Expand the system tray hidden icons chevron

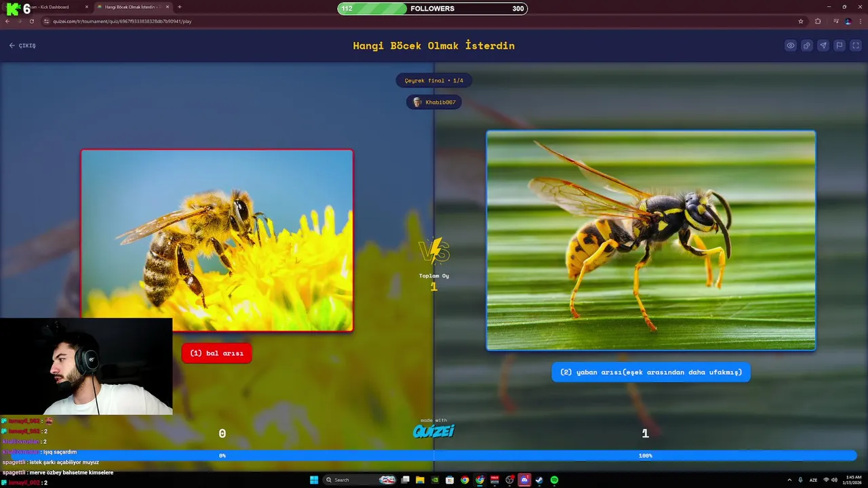789,480
